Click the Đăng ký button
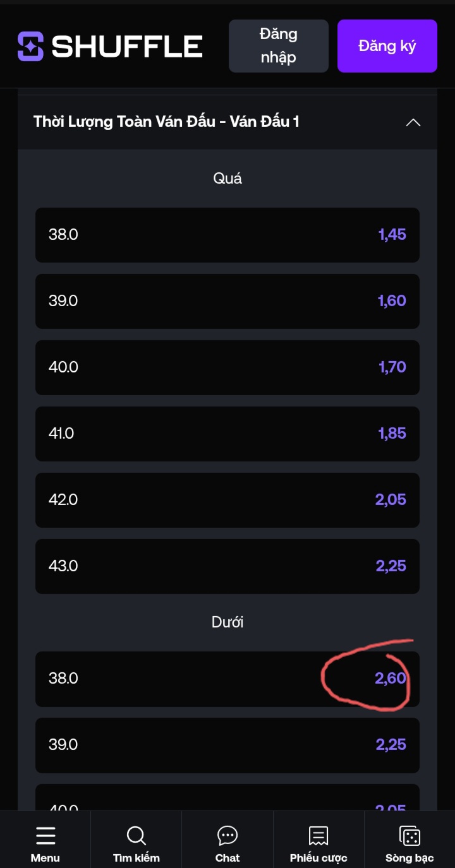The width and height of the screenshot is (455, 868). point(387,46)
